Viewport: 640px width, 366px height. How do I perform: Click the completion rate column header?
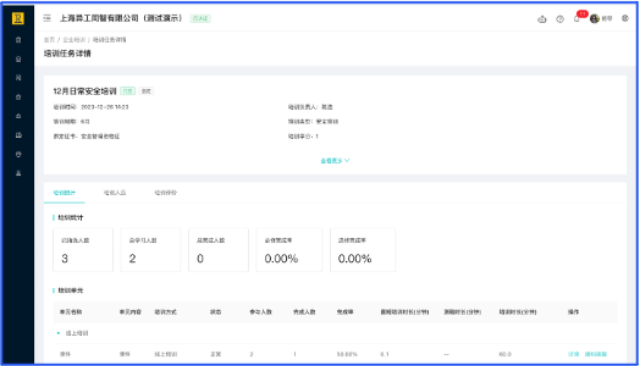click(345, 312)
